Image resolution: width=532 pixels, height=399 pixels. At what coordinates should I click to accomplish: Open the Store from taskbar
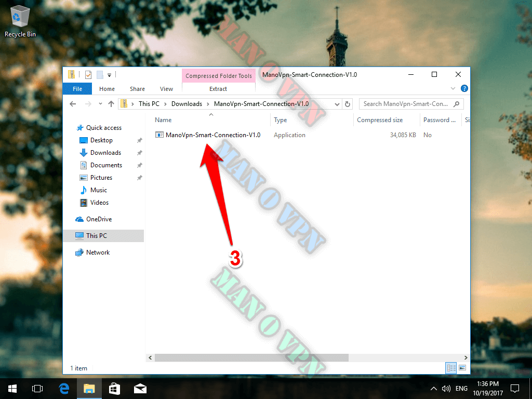[x=114, y=389]
